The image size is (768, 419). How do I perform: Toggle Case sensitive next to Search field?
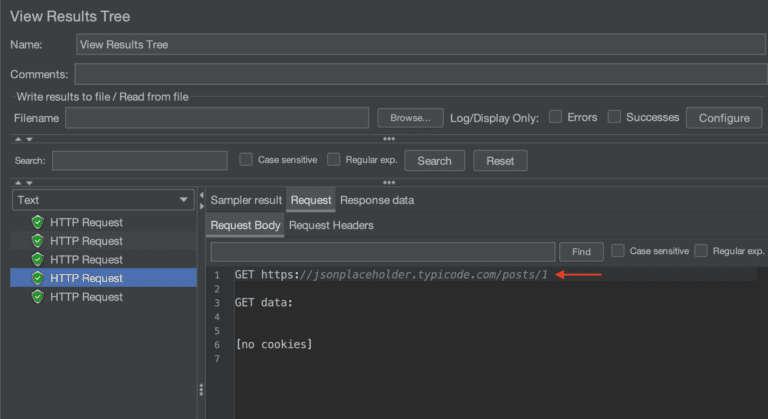[246, 159]
